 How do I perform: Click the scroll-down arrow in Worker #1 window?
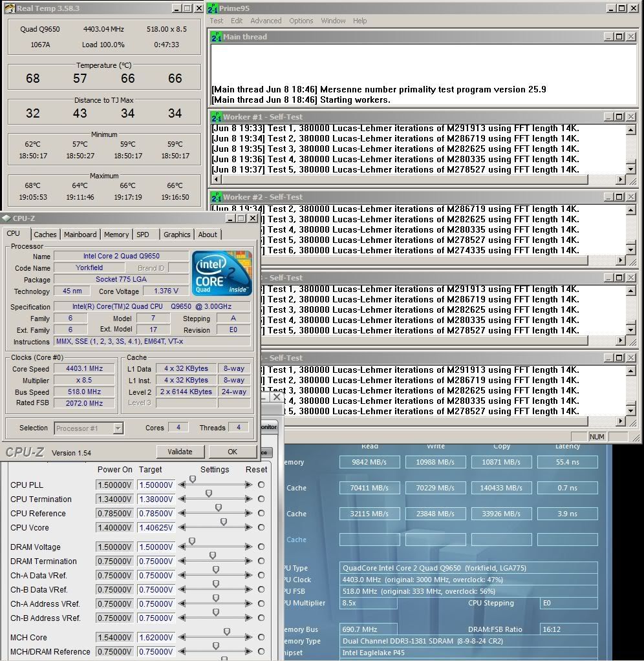[631, 169]
